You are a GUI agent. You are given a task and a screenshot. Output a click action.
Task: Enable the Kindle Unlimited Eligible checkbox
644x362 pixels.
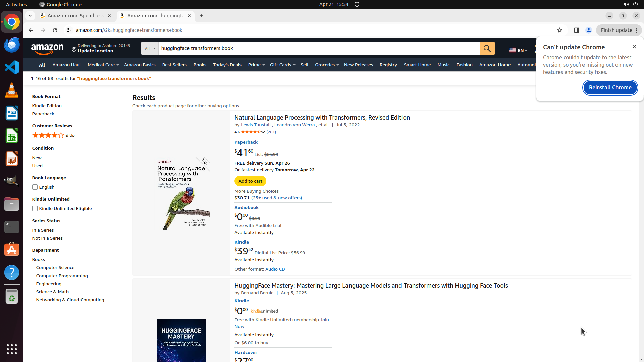pyautogui.click(x=35, y=209)
